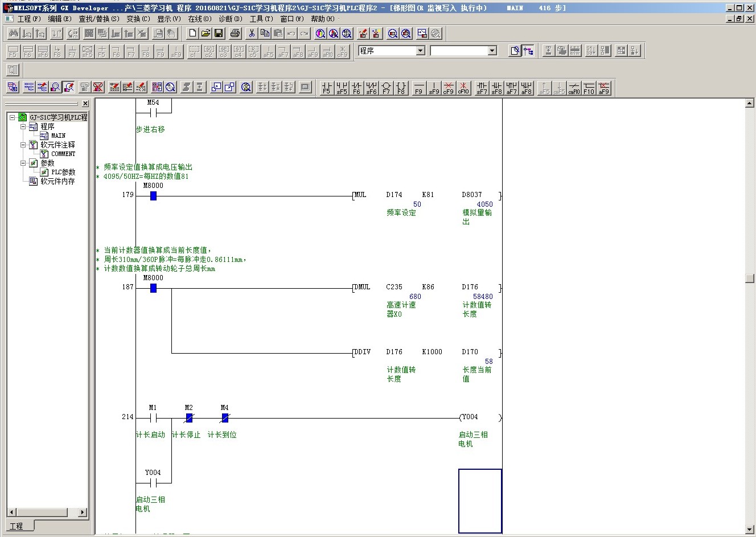Click the binoculars find device icon

click(x=13, y=34)
